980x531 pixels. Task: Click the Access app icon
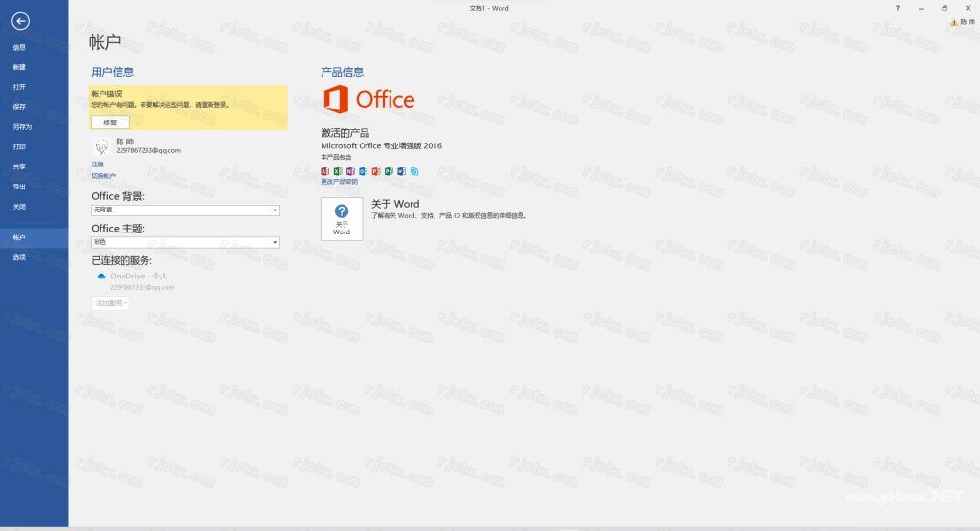pyautogui.click(x=325, y=171)
